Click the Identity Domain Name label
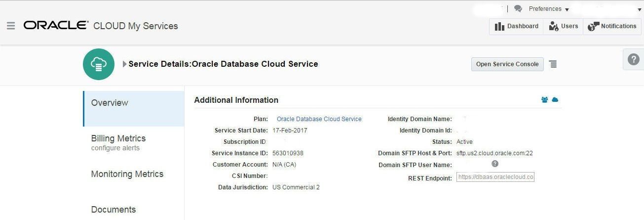 [420, 119]
